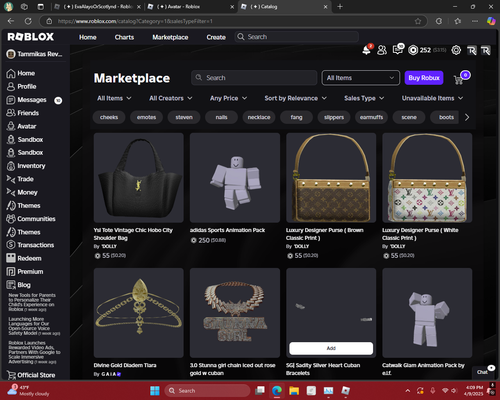Image resolution: width=500 pixels, height=400 pixels.
Task: Expand the Any Price filter dropdown
Action: (x=228, y=98)
